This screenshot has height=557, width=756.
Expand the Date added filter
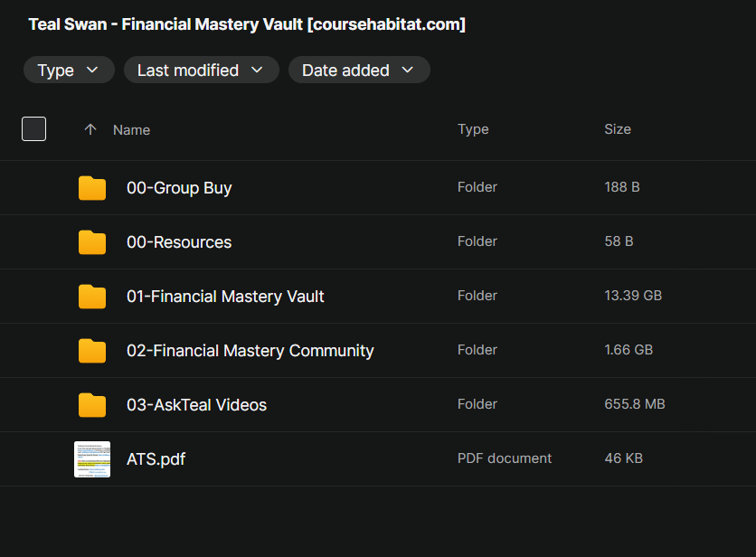[359, 70]
